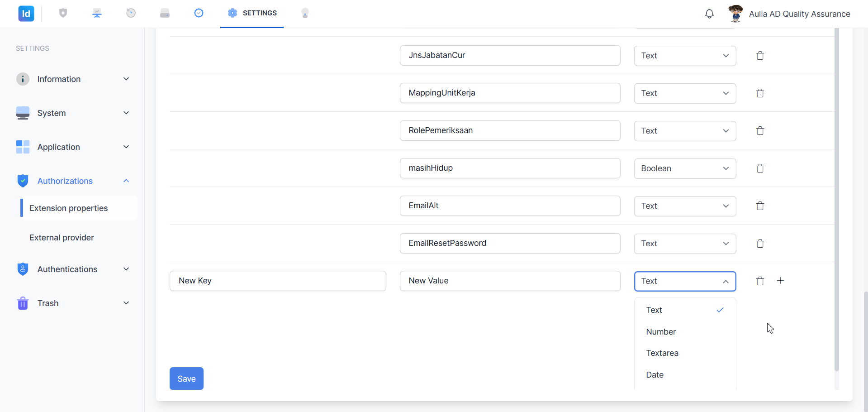The width and height of the screenshot is (868, 412).
Task: Click the System monitor sidebar icon
Action: pos(23,113)
